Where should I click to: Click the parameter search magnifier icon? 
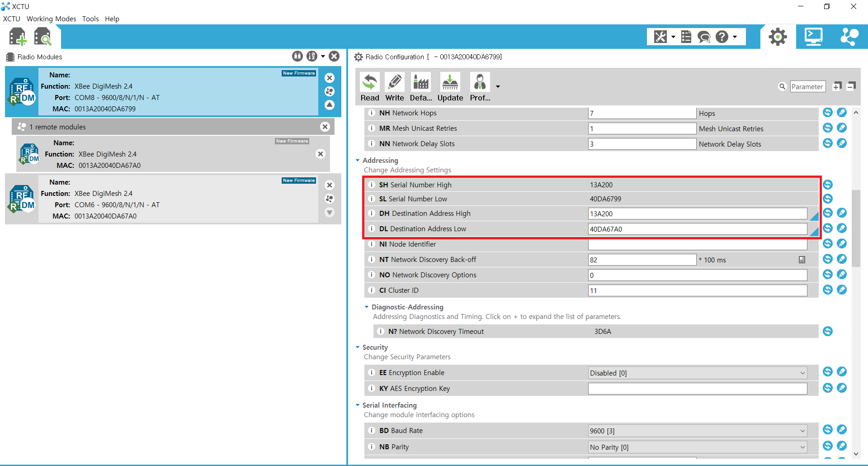782,86
